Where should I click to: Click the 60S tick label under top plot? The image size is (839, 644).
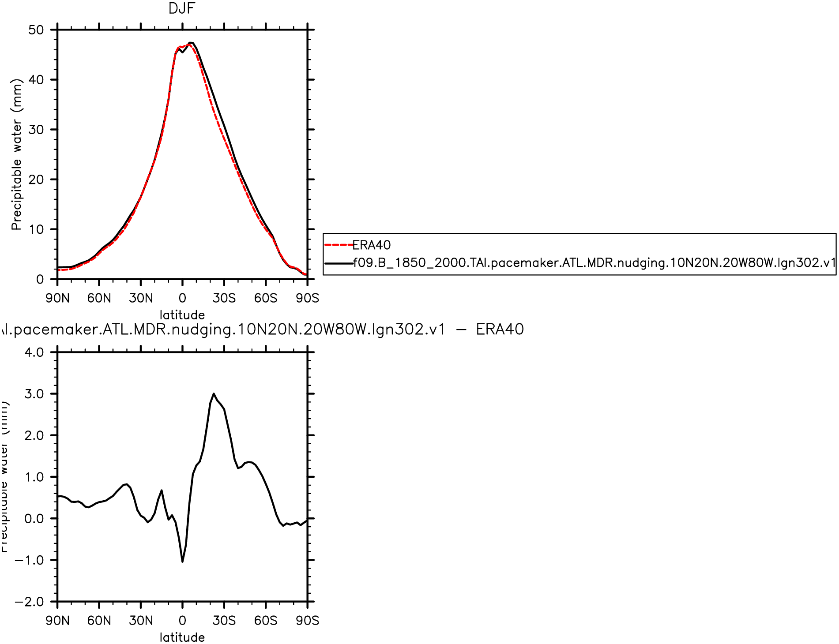click(x=266, y=298)
